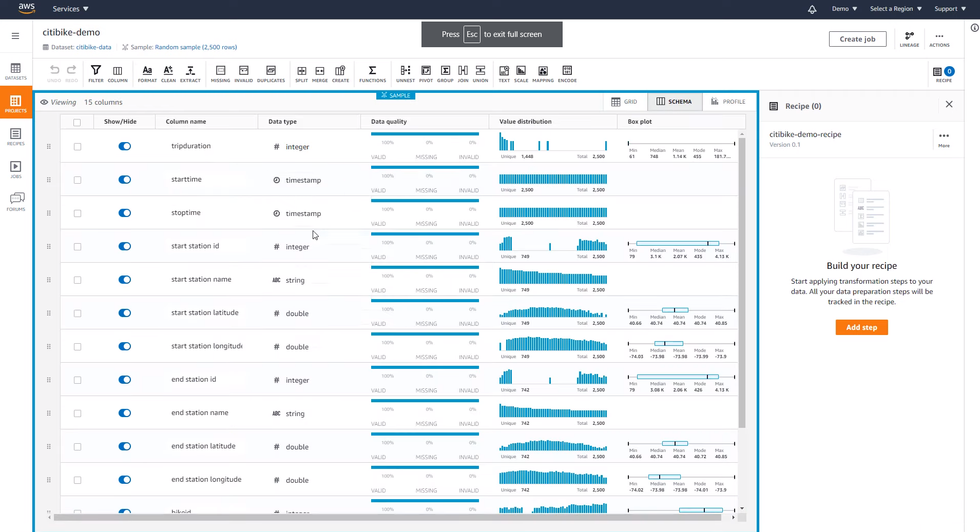Click the Duplicates toolbar icon
This screenshot has width=980, height=532.
tap(271, 73)
